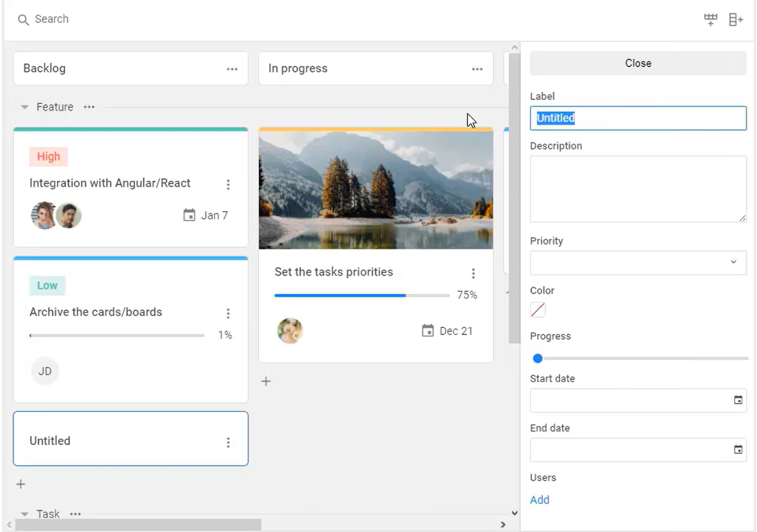The height and width of the screenshot is (532, 757).
Task: Click avatar on Set the tasks priorities card
Action: [290, 331]
